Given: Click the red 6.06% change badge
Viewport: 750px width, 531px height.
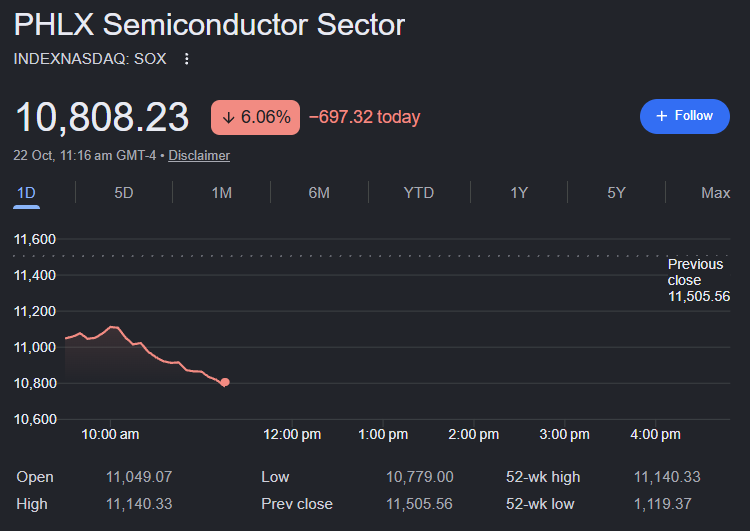Looking at the screenshot, I should click(255, 117).
